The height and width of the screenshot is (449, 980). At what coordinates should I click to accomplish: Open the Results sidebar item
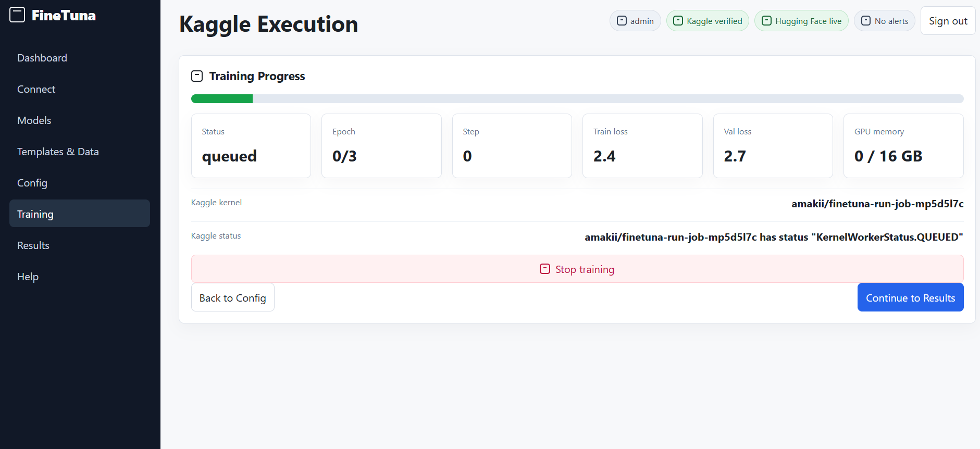click(80, 245)
